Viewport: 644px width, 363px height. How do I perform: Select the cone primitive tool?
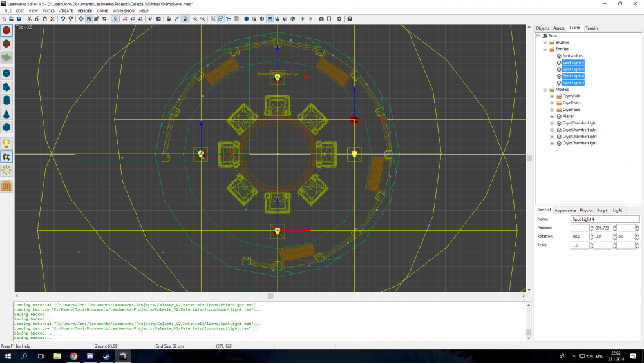(x=6, y=113)
